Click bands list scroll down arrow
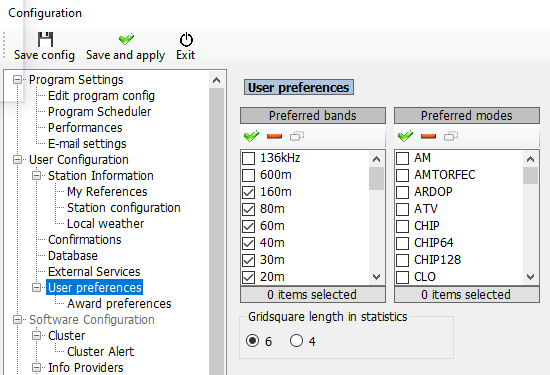 point(376,277)
